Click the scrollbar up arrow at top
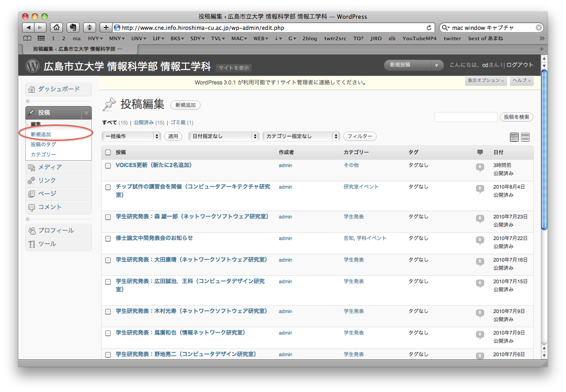566x392 pixels. point(544,58)
